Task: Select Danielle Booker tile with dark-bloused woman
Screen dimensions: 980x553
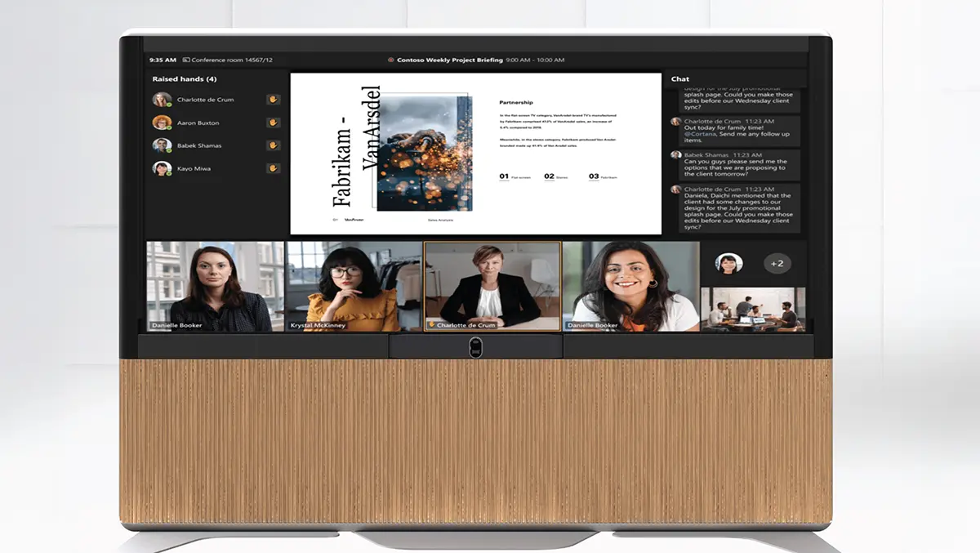Action: (x=215, y=286)
